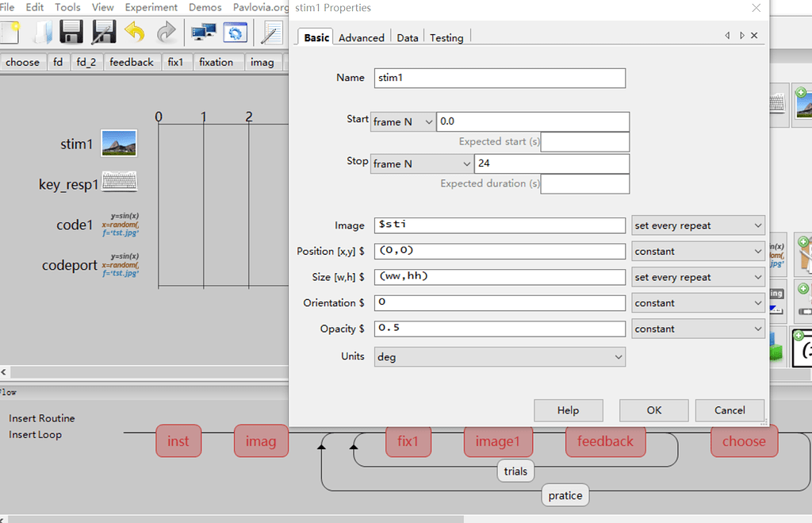Image resolution: width=812 pixels, height=523 pixels.
Task: Open the Demos menu
Action: [205, 6]
